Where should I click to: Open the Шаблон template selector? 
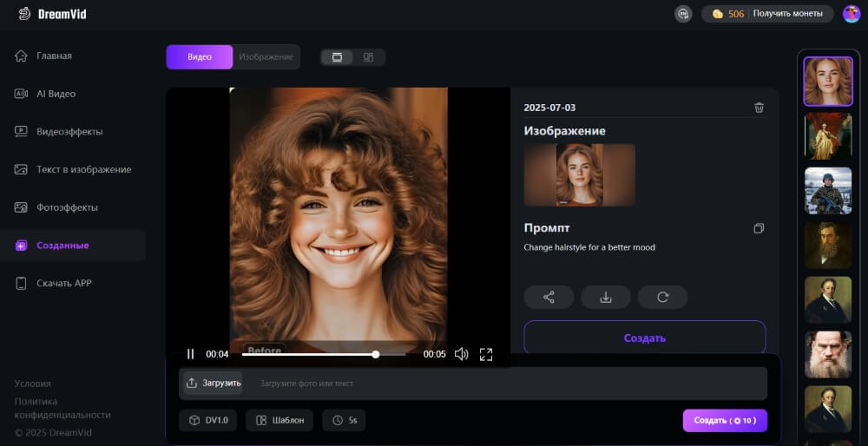pos(279,421)
